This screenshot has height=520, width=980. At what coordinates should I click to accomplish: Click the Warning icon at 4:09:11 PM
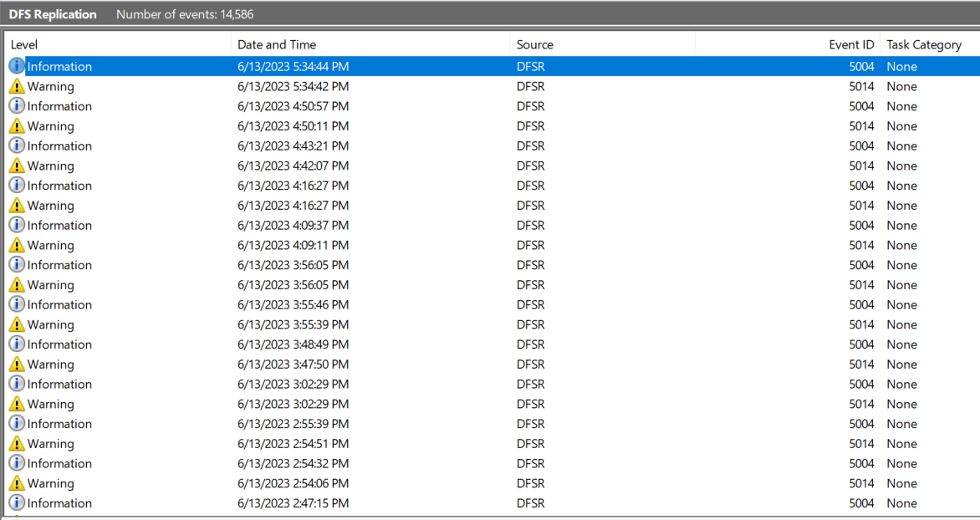pos(17,245)
